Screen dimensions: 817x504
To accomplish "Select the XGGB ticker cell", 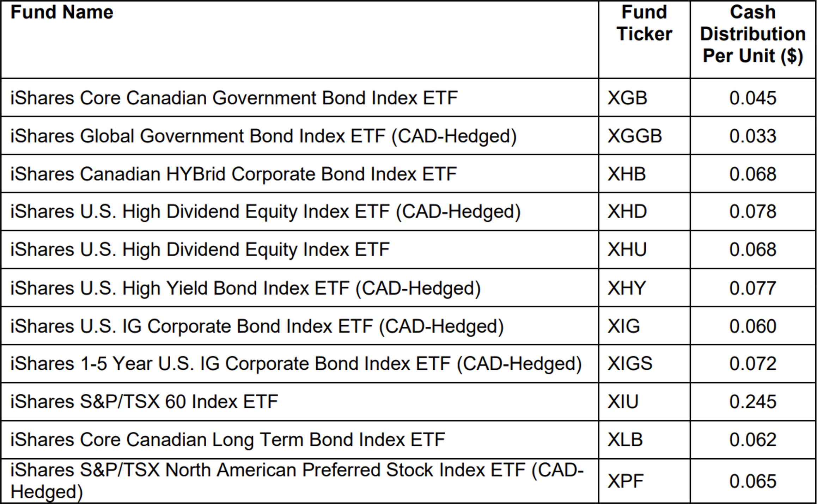I will point(635,136).
